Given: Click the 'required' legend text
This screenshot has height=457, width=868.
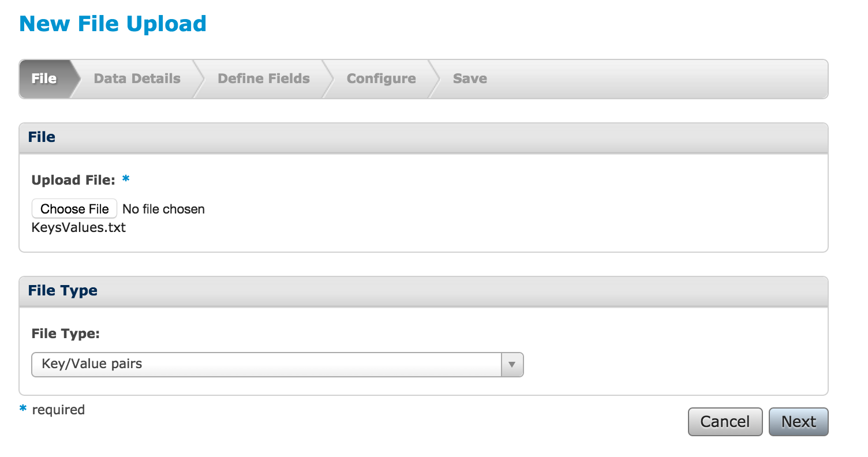Looking at the screenshot, I should 58,410.
